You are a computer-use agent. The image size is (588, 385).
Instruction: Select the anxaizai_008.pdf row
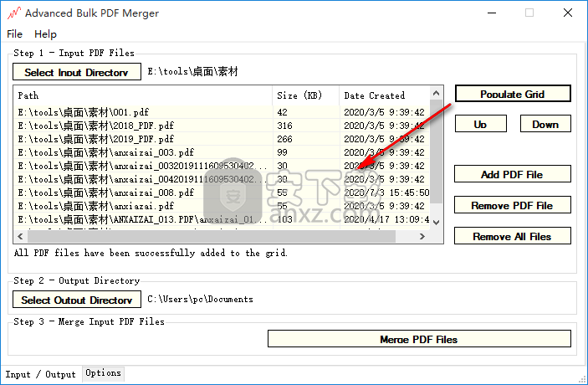[222, 192]
